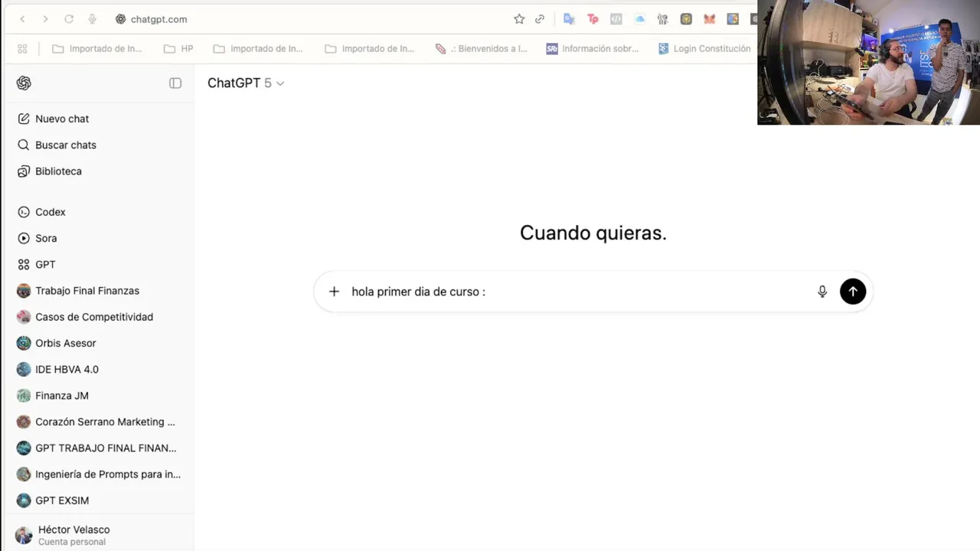
Task: Expand the ChatGPT 5 model selector
Action: [246, 83]
